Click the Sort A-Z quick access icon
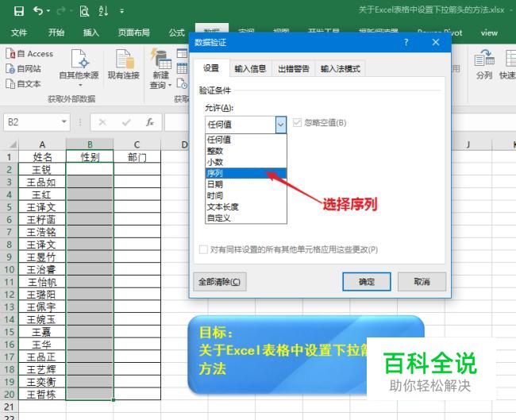Image resolution: width=516 pixels, height=420 pixels. [x=103, y=11]
